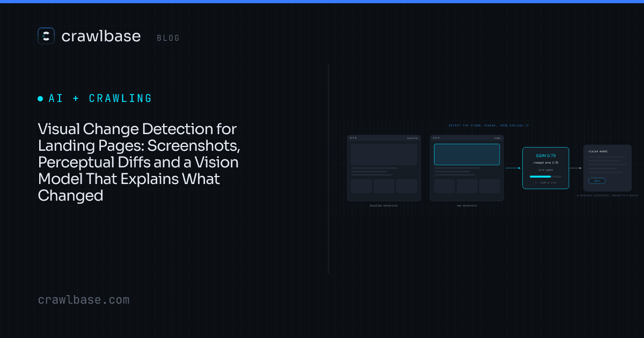
Task: Click the 'Detect the visual change' diagram heading
Action: tap(489, 126)
